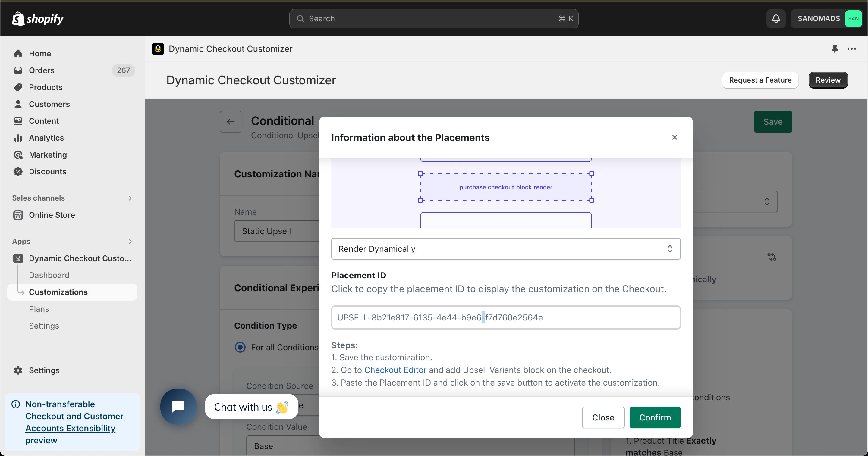
Task: Click the Orders inbox icon
Action: click(18, 70)
